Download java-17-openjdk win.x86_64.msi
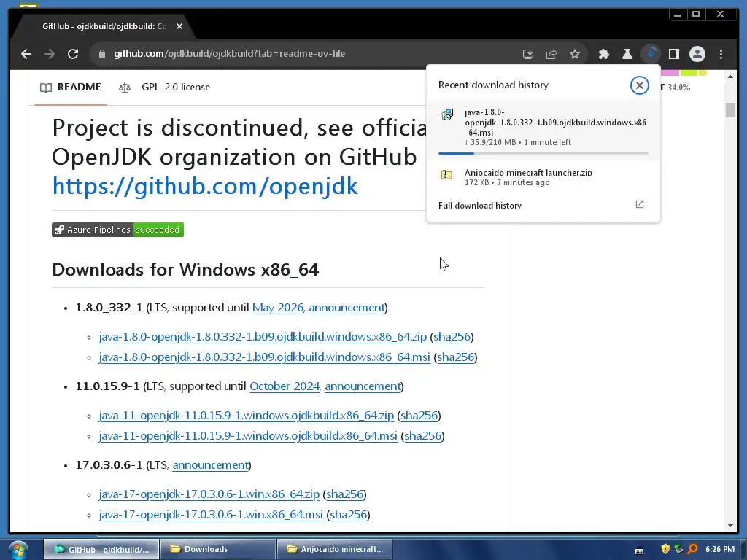This screenshot has height=560, width=747. coord(211,515)
